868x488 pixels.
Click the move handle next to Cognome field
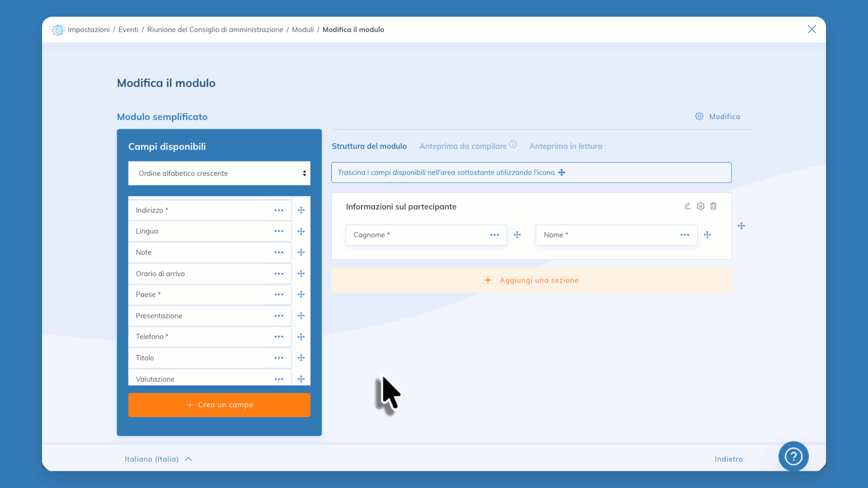(x=517, y=235)
